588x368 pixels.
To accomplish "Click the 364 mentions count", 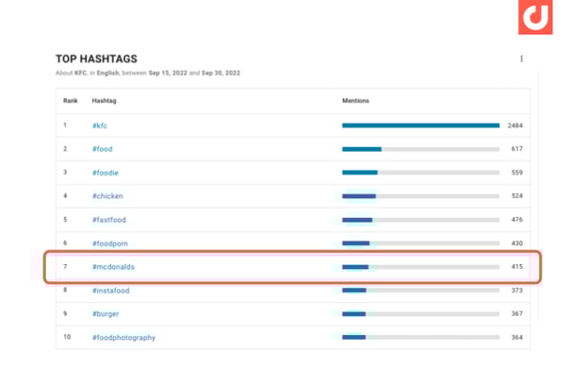I will (x=516, y=337).
